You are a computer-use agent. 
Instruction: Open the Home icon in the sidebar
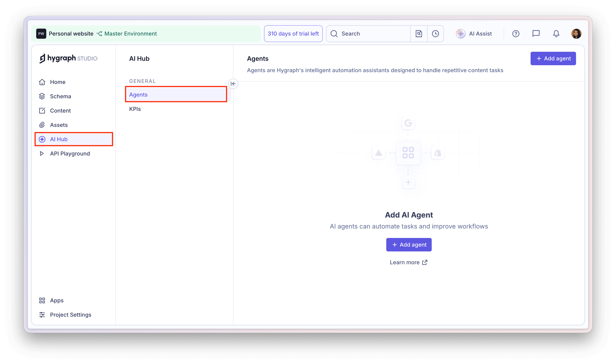42,82
